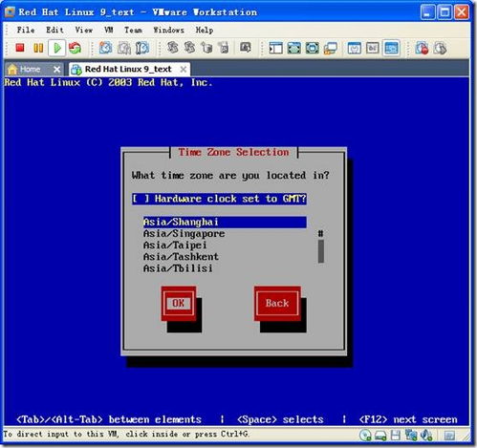
Task: Close the Red Hat Linux 9_text tab
Action: click(184, 69)
